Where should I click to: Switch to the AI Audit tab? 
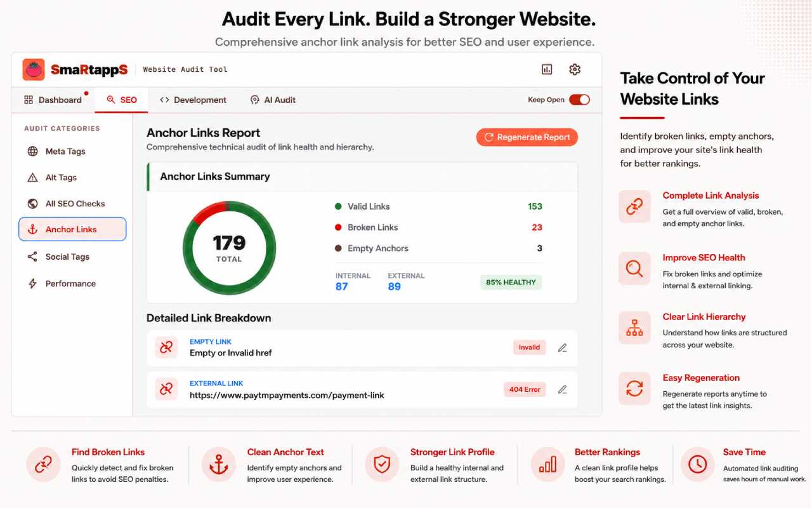[273, 100]
